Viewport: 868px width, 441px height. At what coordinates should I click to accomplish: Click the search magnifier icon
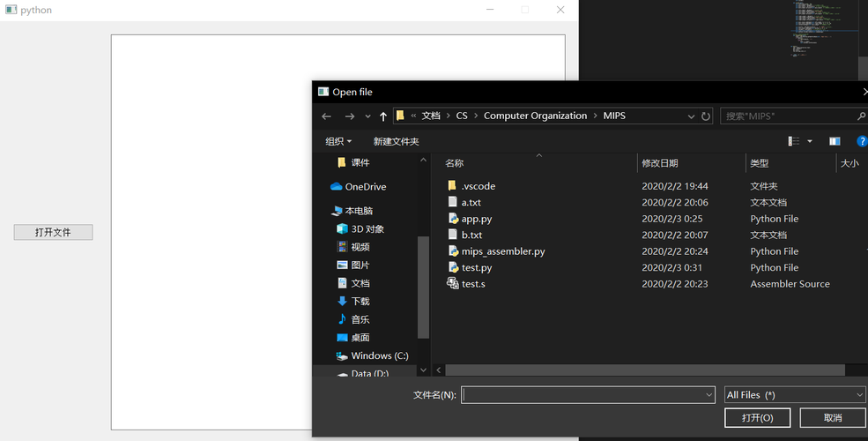tap(861, 116)
